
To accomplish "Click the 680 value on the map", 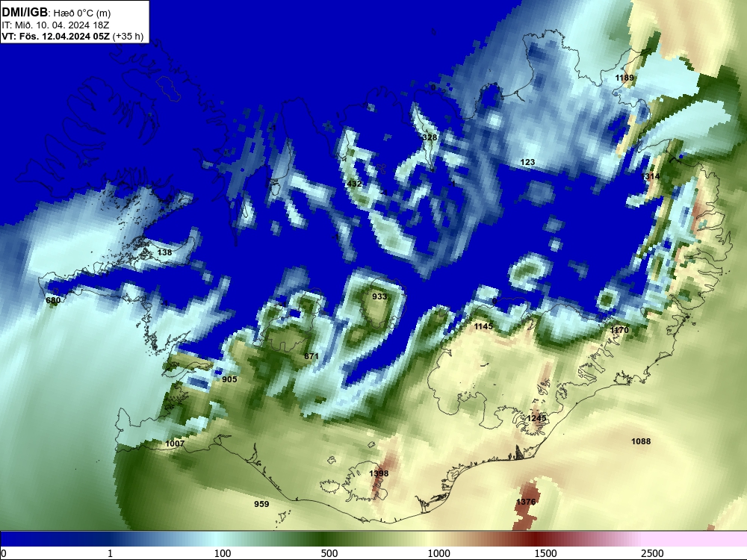I will tap(53, 300).
